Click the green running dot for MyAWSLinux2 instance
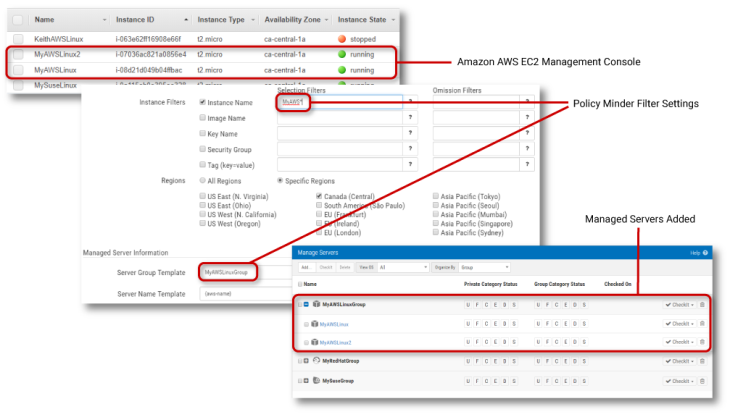Viewport: 730px width, 417px height. pyautogui.click(x=342, y=54)
